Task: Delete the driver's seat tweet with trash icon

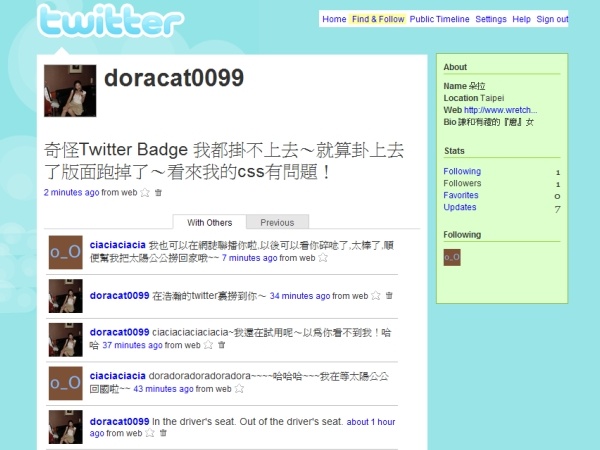Action: 163,433
